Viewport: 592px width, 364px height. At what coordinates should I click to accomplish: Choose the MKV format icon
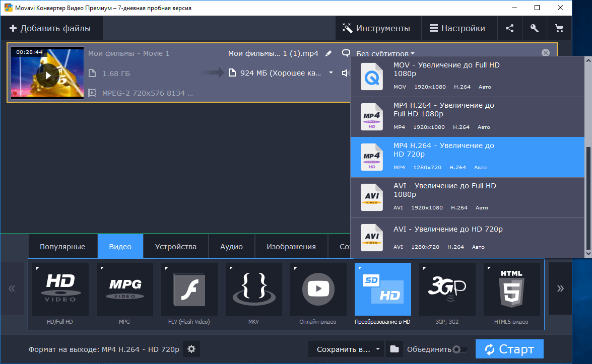(254, 289)
